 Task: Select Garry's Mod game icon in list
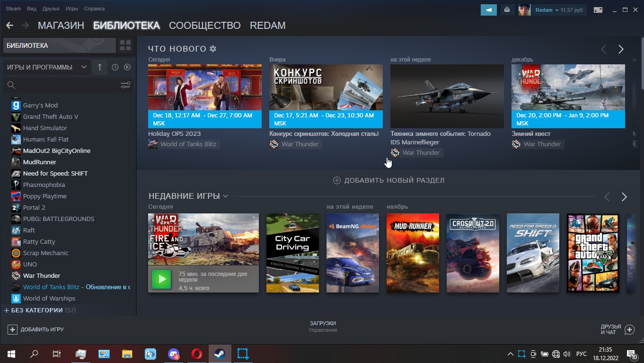(16, 105)
